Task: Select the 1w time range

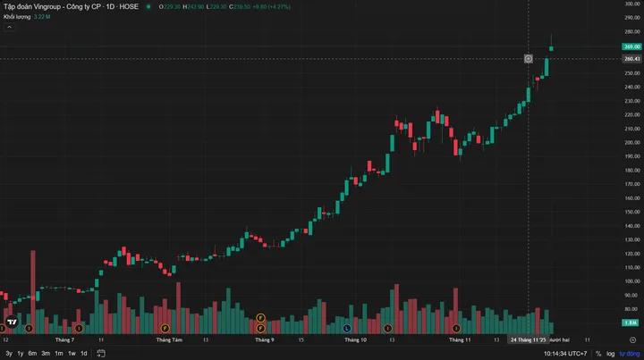Action: point(72,353)
